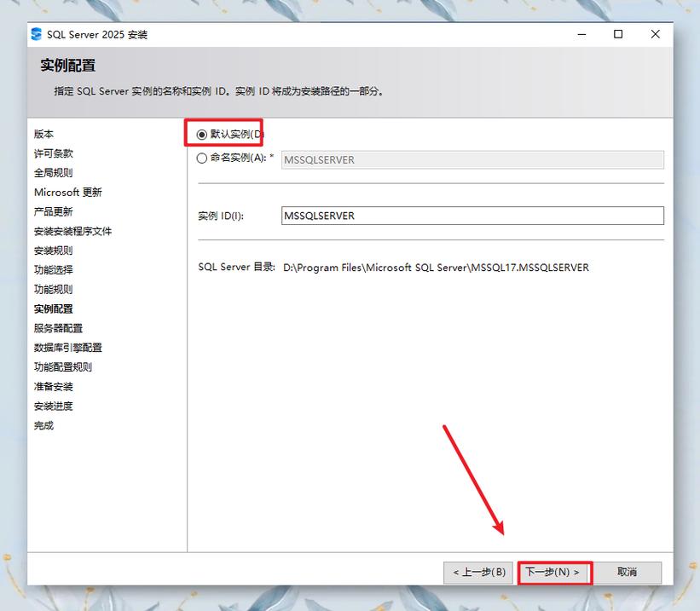700x611 pixels.
Task: Open the 产品更新 step
Action: tap(54, 210)
